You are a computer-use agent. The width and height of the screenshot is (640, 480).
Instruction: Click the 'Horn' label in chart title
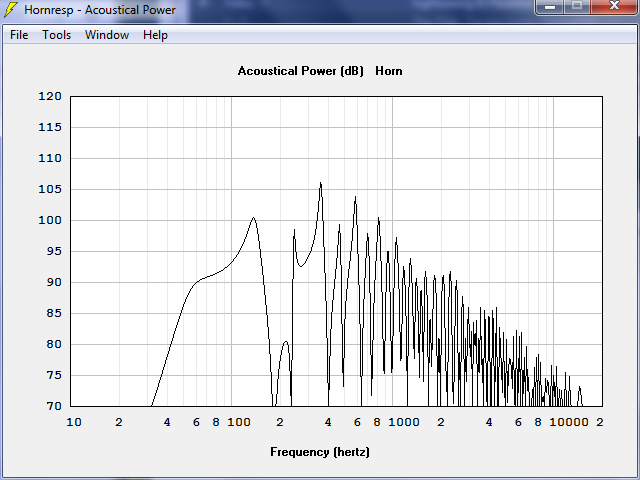[389, 71]
